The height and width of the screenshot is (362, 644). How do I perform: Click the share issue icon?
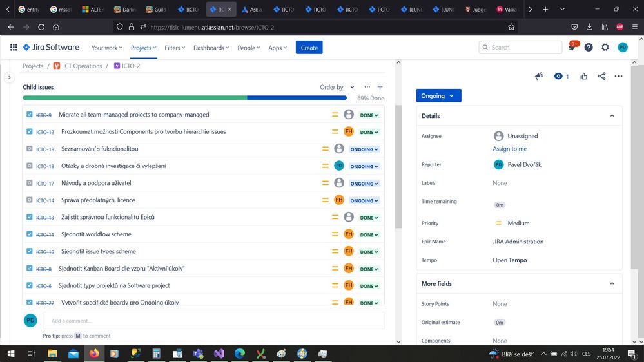601,76
